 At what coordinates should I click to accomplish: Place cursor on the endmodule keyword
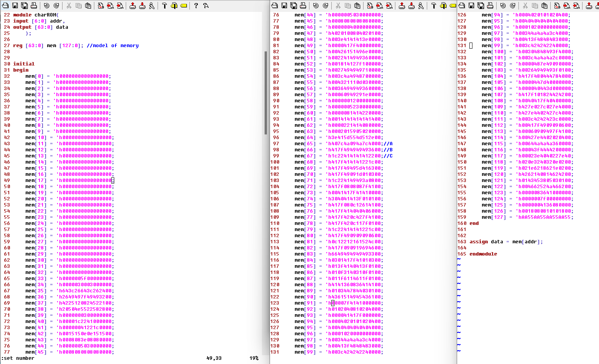[x=483, y=254]
